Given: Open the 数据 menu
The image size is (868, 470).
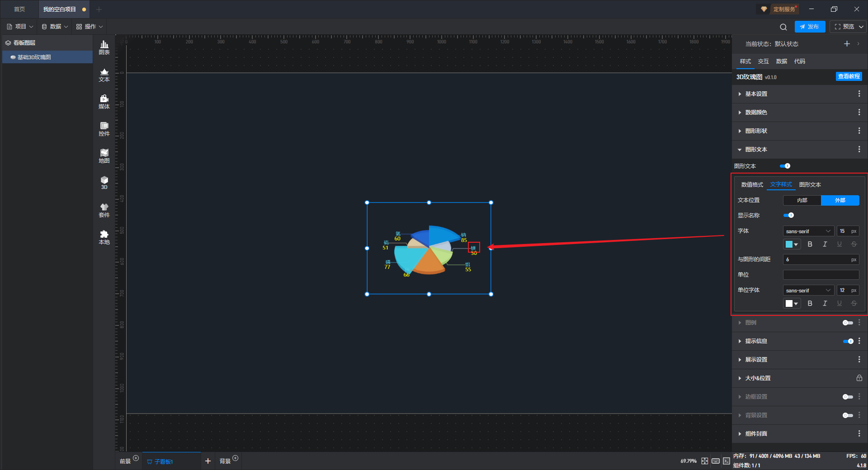Looking at the screenshot, I should click(55, 27).
